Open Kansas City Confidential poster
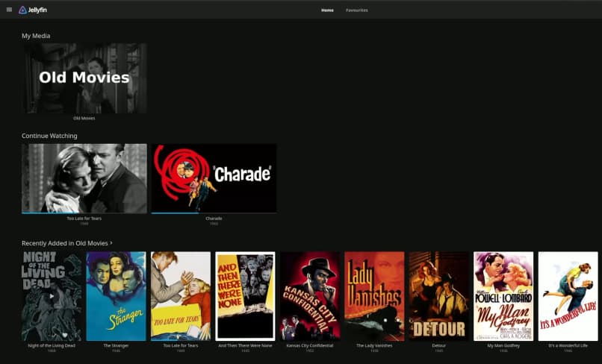This screenshot has height=364, width=602. tap(310, 296)
